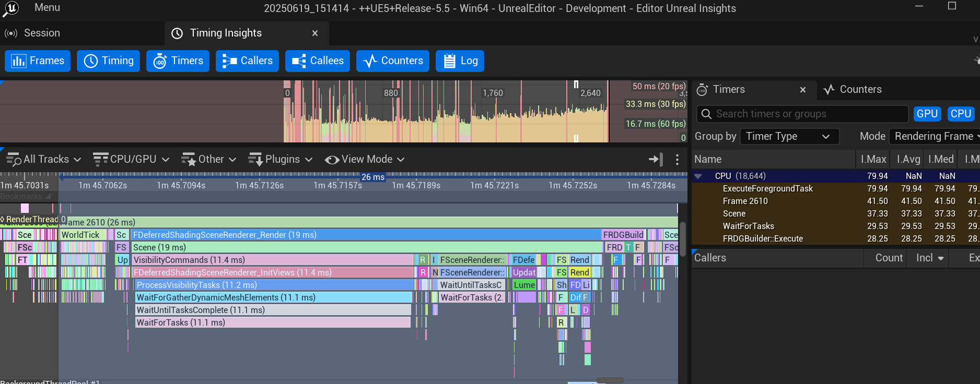Image resolution: width=980 pixels, height=384 pixels.
Task: Toggle the Callees panel button
Action: click(x=318, y=61)
